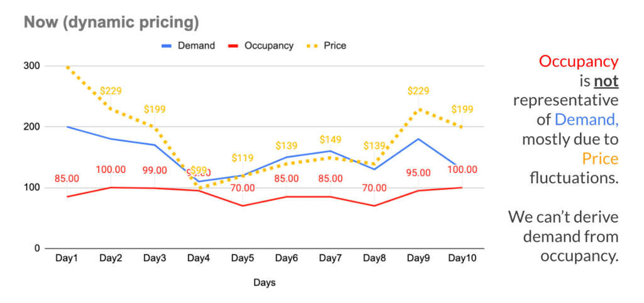
Task: Click the 99.00 occupancy data label
Action: 155,170
